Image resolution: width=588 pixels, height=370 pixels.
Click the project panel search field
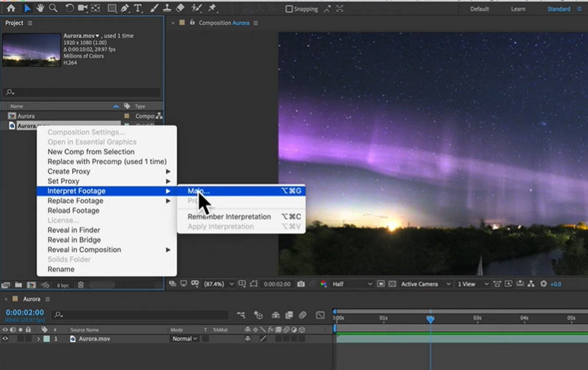82,92
